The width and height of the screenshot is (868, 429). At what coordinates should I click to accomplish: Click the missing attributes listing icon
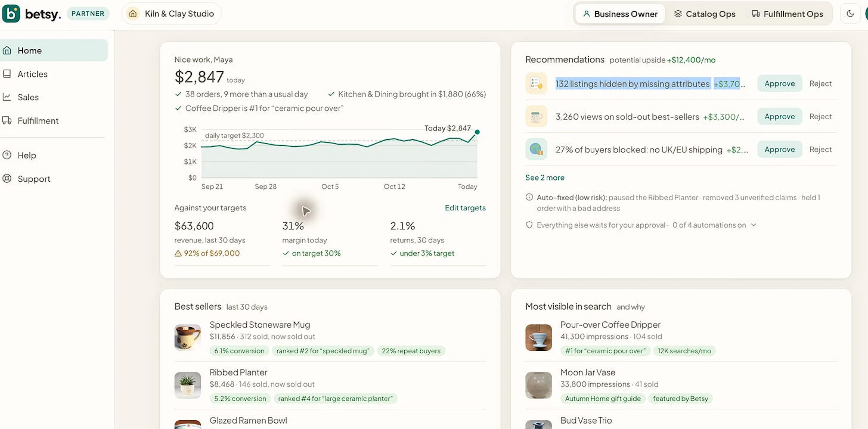pos(536,83)
